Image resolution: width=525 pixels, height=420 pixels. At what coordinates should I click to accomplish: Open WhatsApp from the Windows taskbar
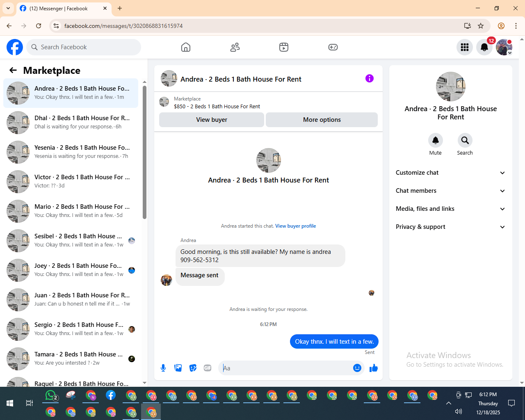pos(51,395)
